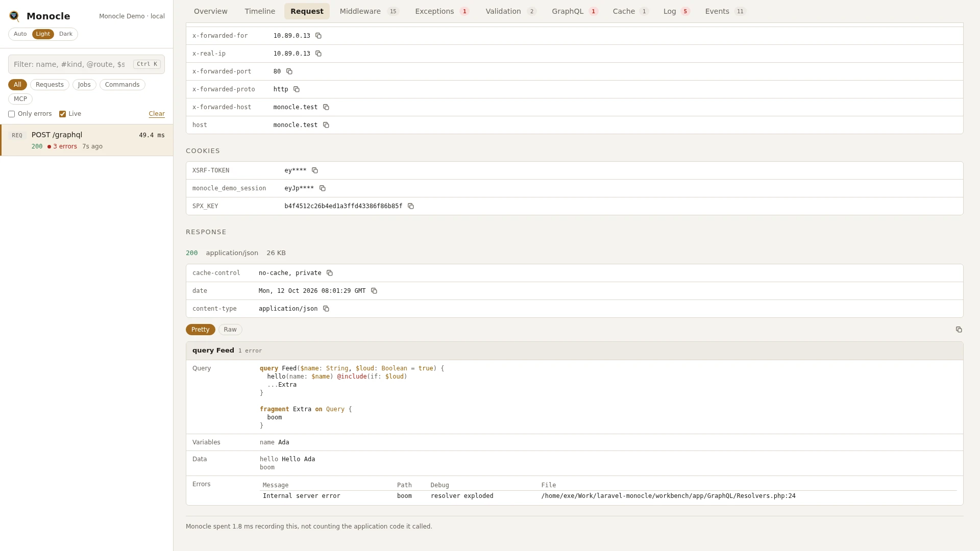The width and height of the screenshot is (980, 551).
Task: Clear the recorded entries list
Action: pos(157,114)
